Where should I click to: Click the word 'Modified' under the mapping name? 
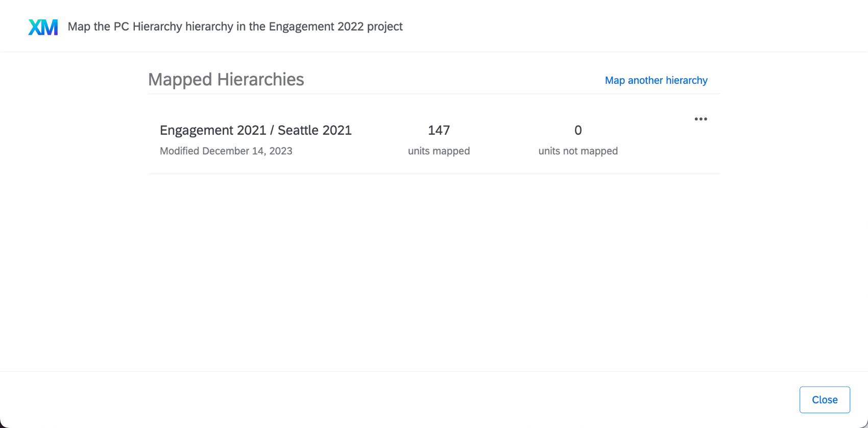(179, 151)
